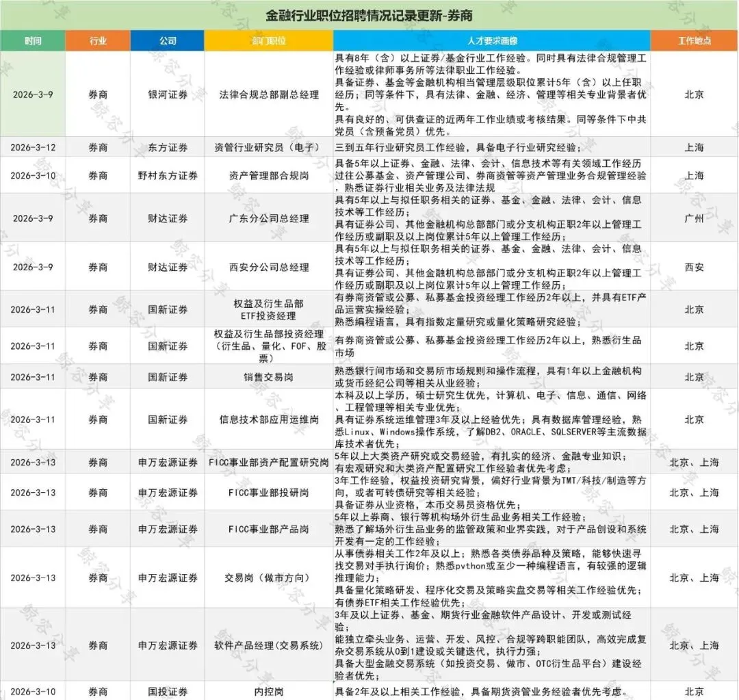The width and height of the screenshot is (739, 700).
Task: Click requirement text for 内控岗 row
Action: click(x=481, y=692)
